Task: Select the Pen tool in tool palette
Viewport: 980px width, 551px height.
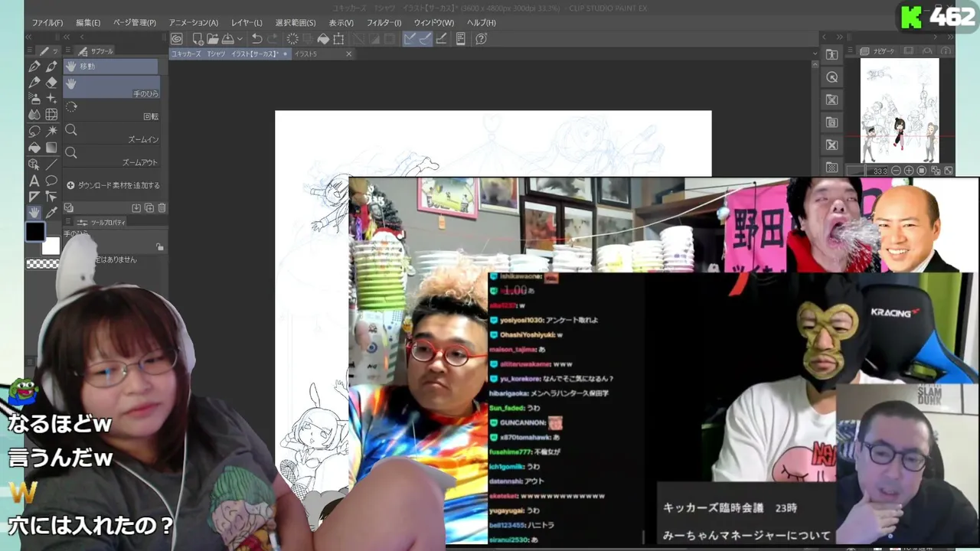Action: (x=34, y=67)
